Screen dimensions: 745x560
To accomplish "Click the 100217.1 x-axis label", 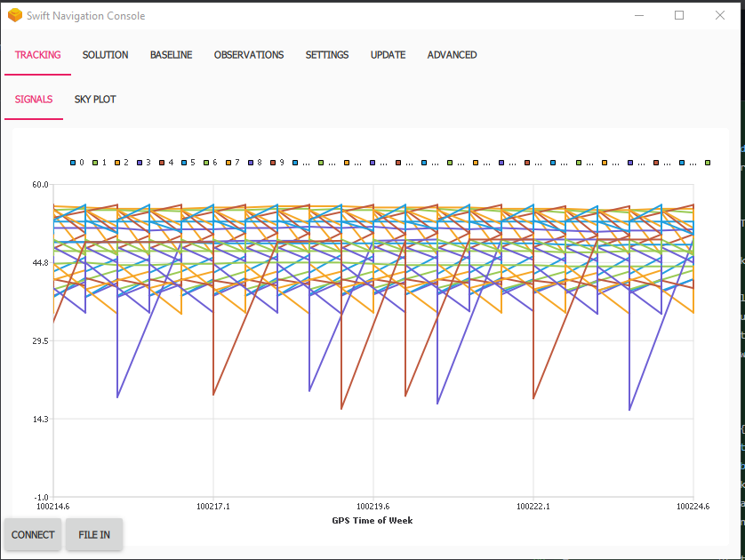I will [212, 507].
